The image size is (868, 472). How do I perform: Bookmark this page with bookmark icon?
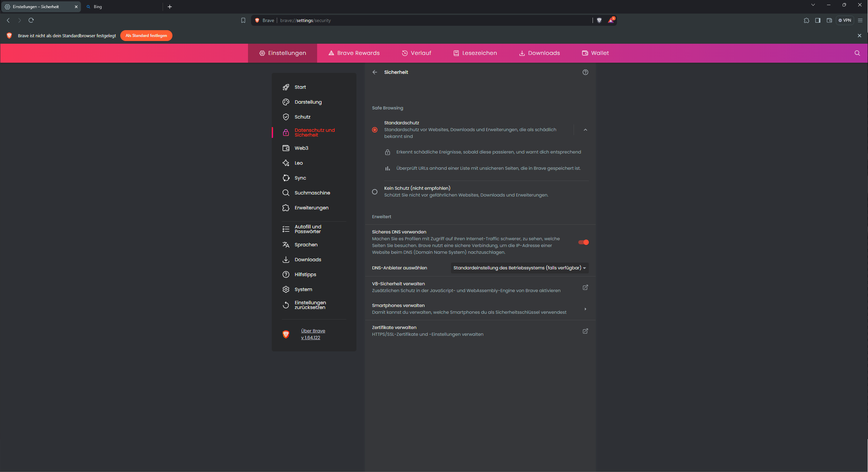[x=243, y=20]
